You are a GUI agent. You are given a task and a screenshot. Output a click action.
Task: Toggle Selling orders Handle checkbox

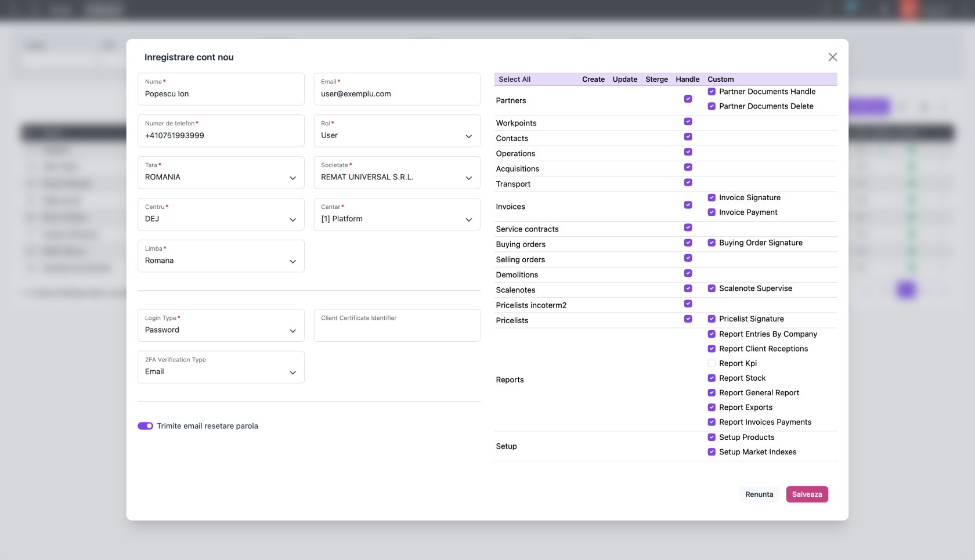tap(688, 258)
